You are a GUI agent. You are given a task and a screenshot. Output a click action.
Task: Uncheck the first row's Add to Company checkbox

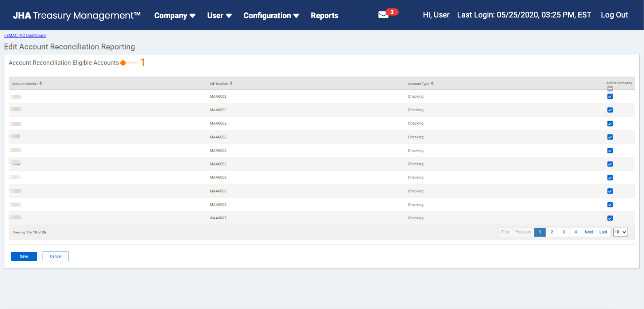click(x=610, y=97)
